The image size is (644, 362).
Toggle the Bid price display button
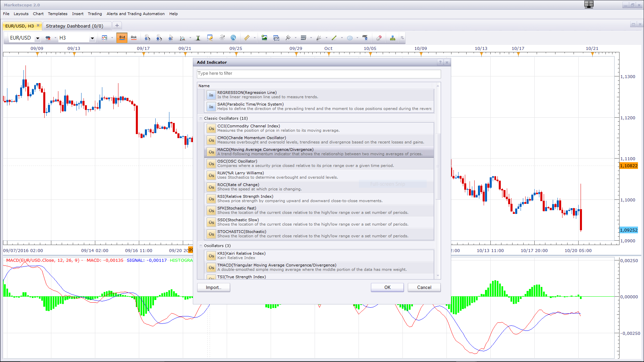point(122,38)
